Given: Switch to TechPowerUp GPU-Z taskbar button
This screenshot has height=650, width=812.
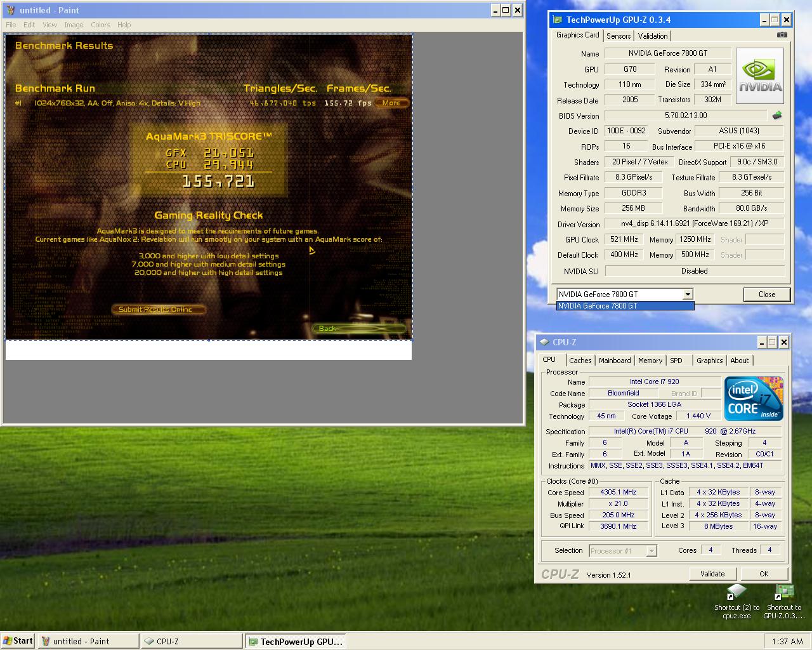Looking at the screenshot, I should (296, 641).
